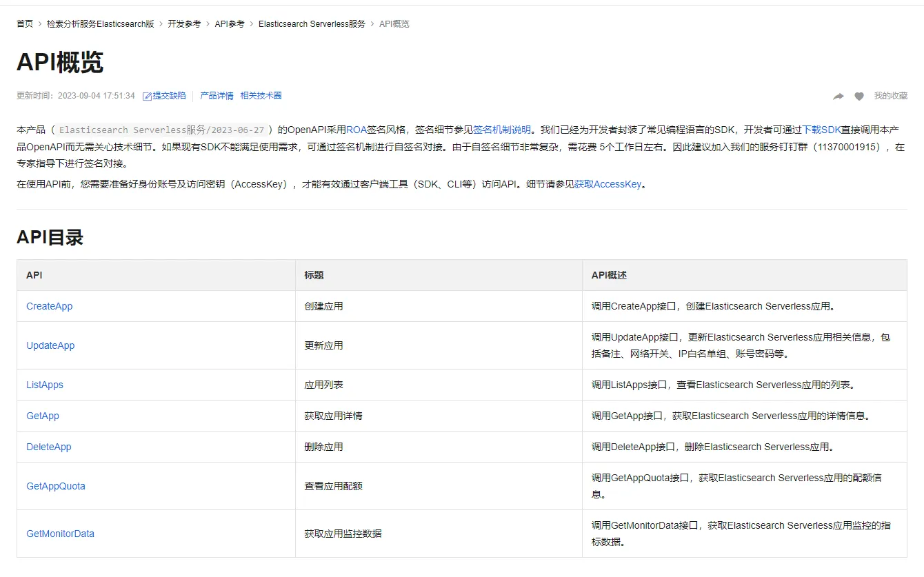Open DeleteApp API link
The width and height of the screenshot is (924, 577).
49,447
